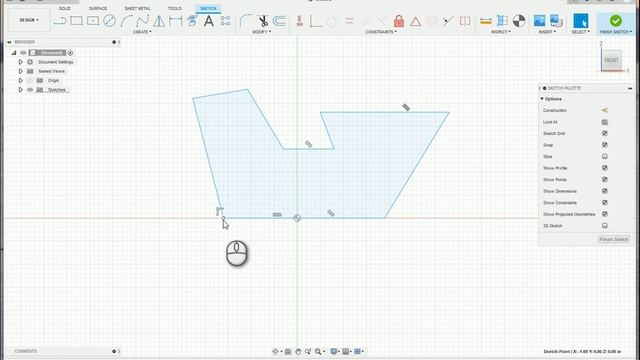Expand the Document Settings node
The width and height of the screenshot is (640, 360).
click(20, 62)
